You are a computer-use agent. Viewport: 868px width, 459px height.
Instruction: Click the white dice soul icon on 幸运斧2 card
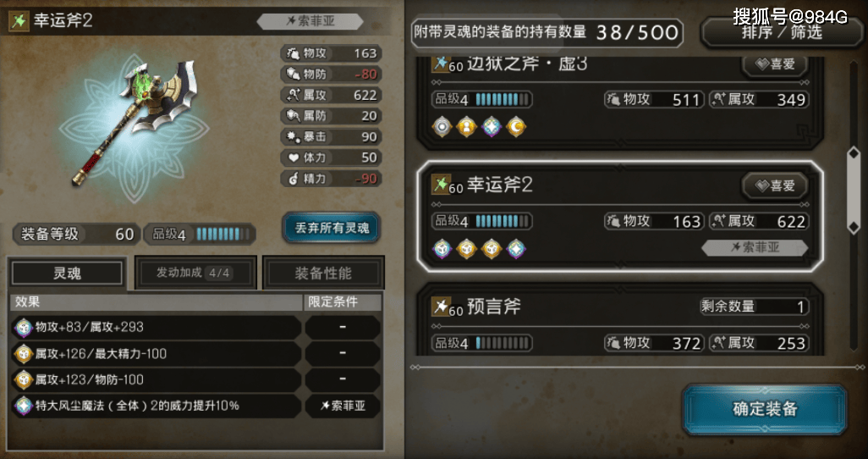coord(442,249)
